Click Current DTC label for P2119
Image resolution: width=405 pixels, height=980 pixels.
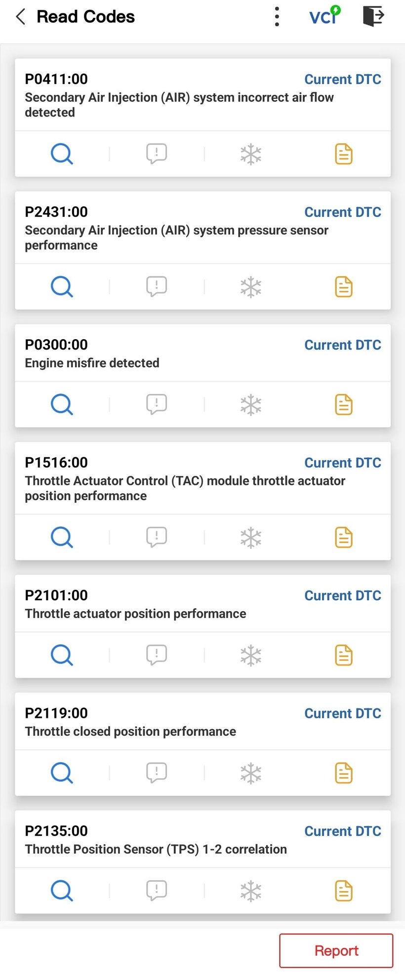(342, 713)
